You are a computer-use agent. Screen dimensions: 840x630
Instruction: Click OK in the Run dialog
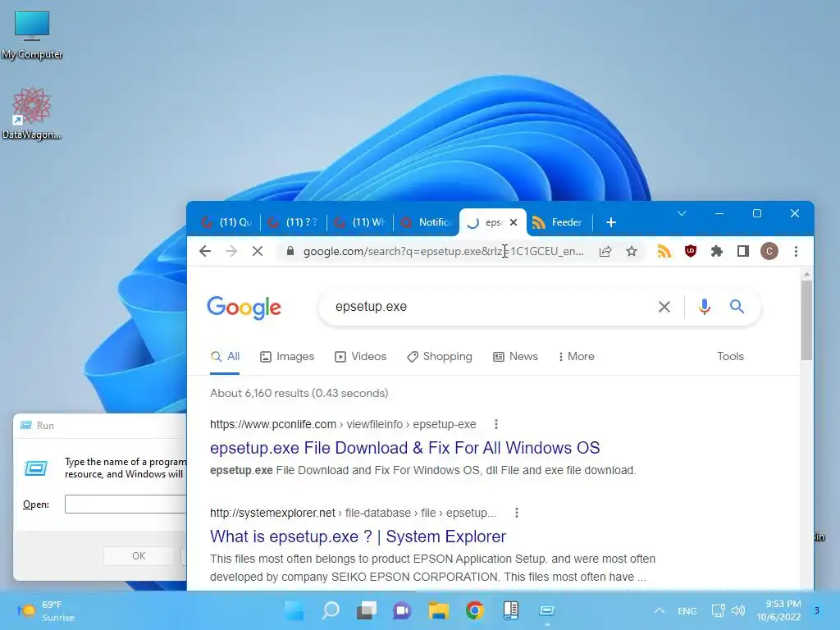(x=139, y=556)
